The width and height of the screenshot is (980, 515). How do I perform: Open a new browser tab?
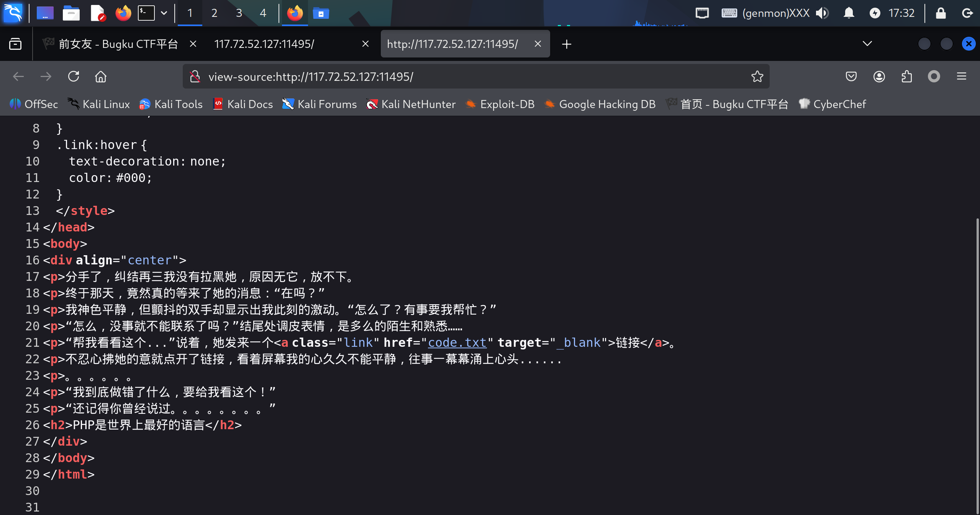[567, 44]
